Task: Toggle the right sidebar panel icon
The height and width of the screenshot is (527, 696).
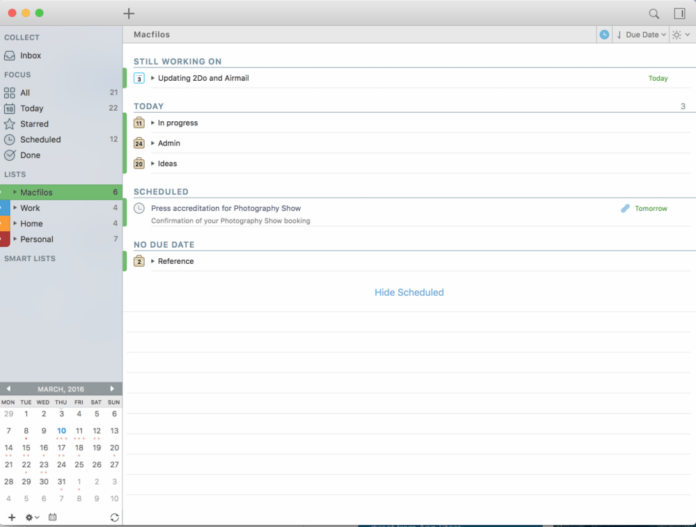Action: [680, 14]
